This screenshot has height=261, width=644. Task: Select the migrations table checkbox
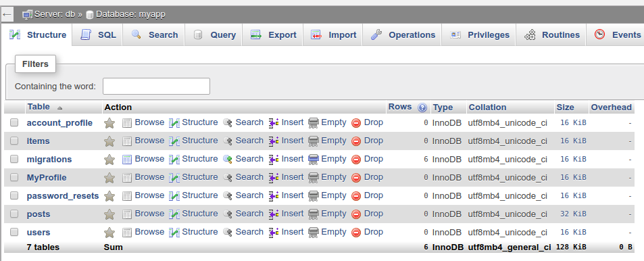pos(14,159)
